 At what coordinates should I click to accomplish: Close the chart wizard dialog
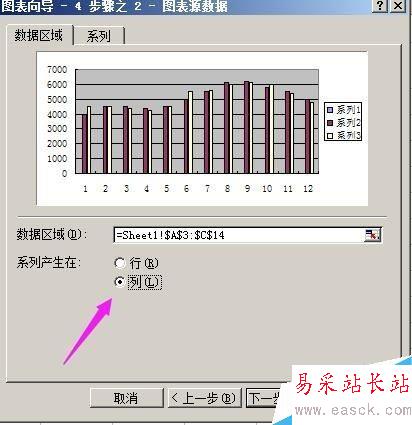398,6
